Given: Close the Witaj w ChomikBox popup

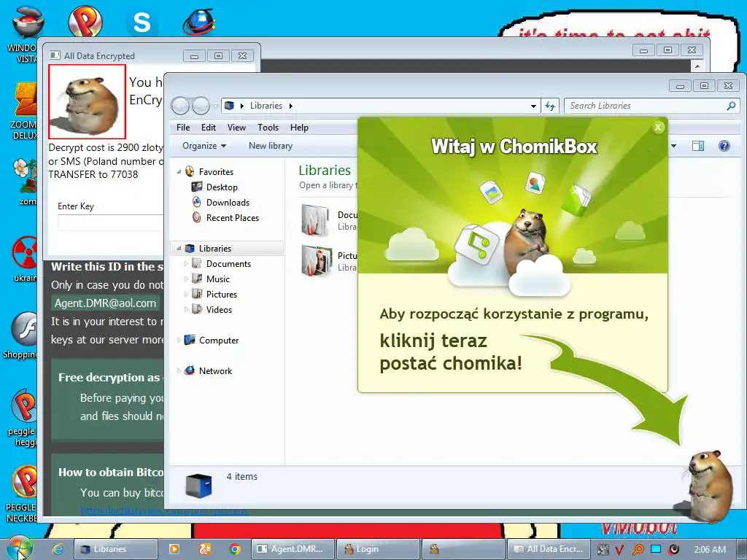Looking at the screenshot, I should [x=658, y=127].
